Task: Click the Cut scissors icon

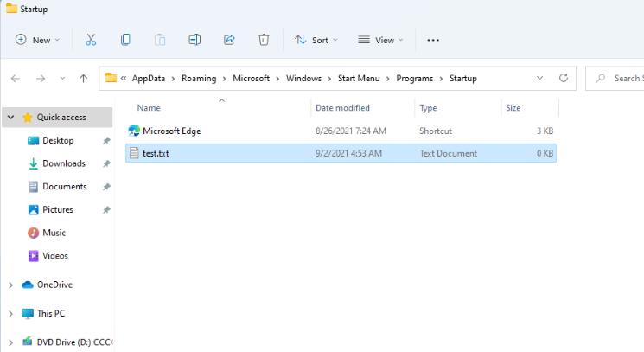Action: point(91,40)
